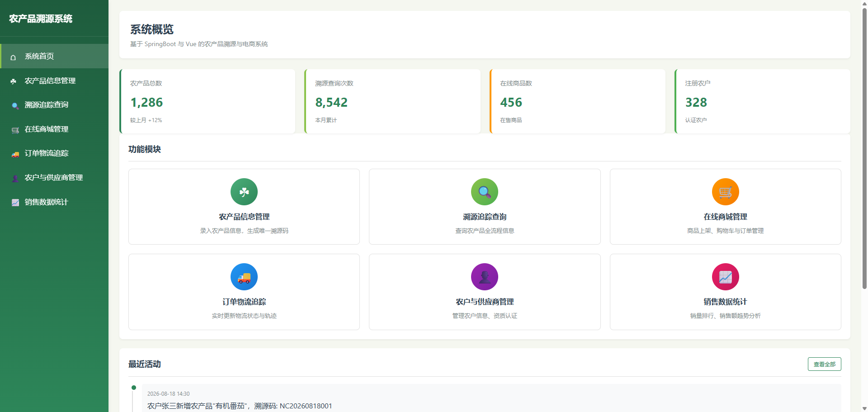868x412 pixels.
Task: Click the chart icon in sidebar 销售数据统计
Action: click(15, 203)
